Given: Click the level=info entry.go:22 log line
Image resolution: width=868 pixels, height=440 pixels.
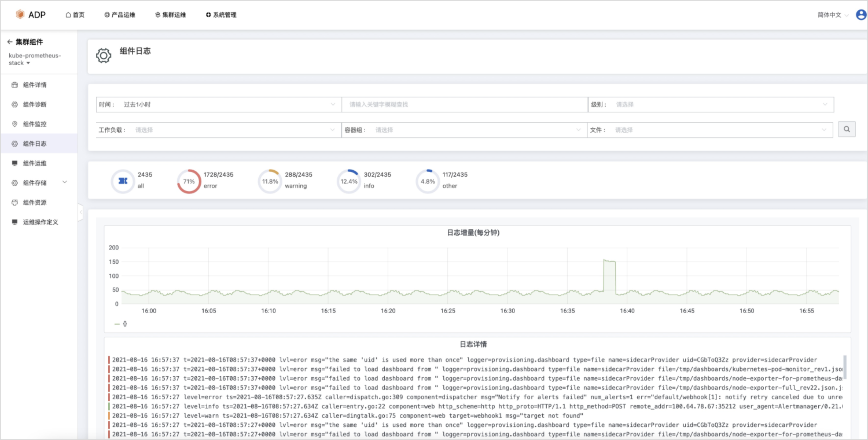Looking at the screenshot, I should click(476, 407).
